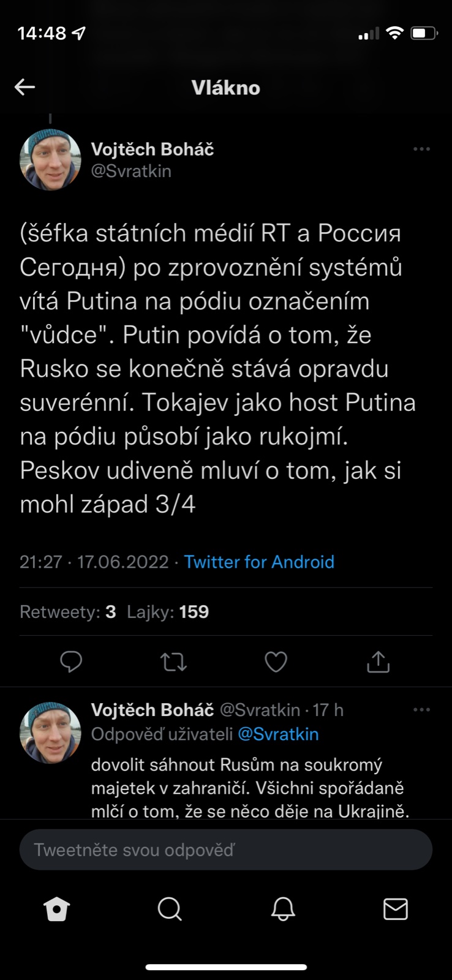The height and width of the screenshot is (980, 452).
Task: View the Retweety count list
Action: (67, 612)
